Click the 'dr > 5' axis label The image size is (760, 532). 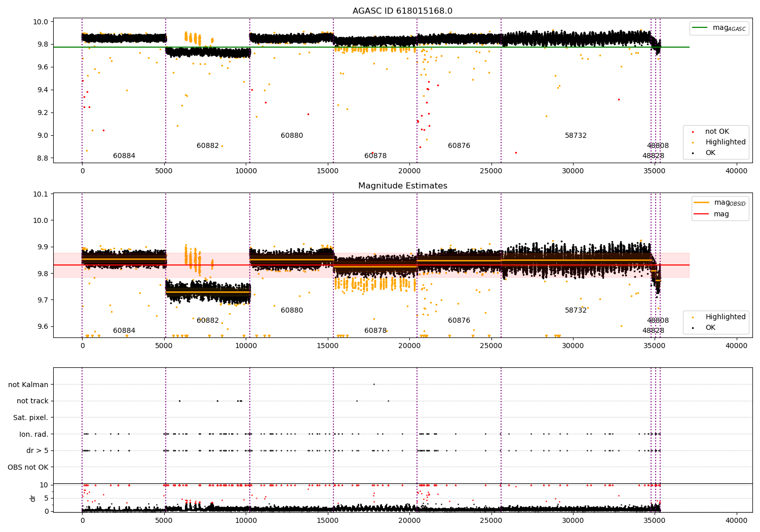coord(37,450)
